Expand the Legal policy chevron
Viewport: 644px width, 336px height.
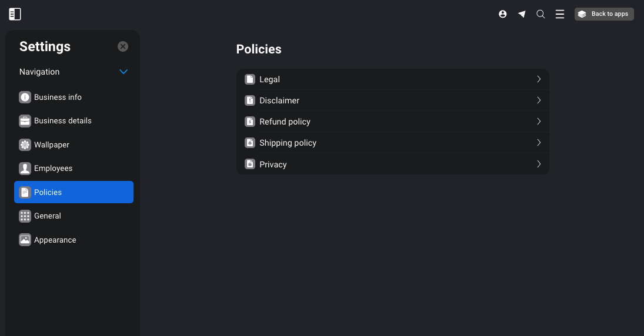pyautogui.click(x=539, y=79)
